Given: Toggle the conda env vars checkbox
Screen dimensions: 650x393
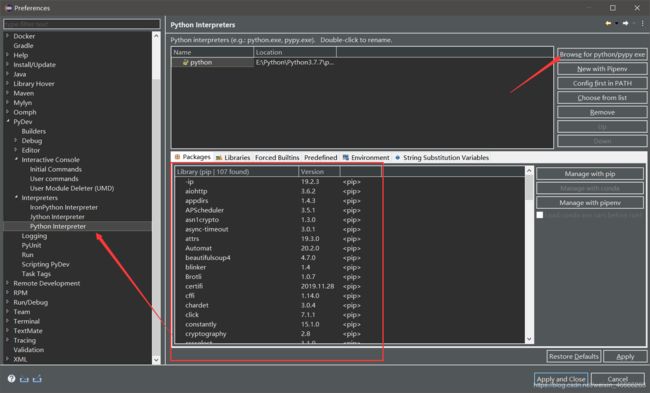Looking at the screenshot, I should point(540,215).
